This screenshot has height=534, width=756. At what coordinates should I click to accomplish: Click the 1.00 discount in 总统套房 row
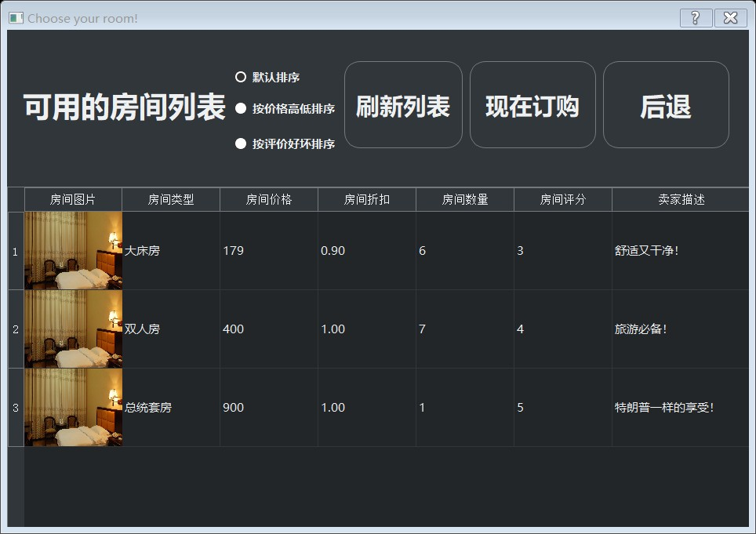coord(367,408)
